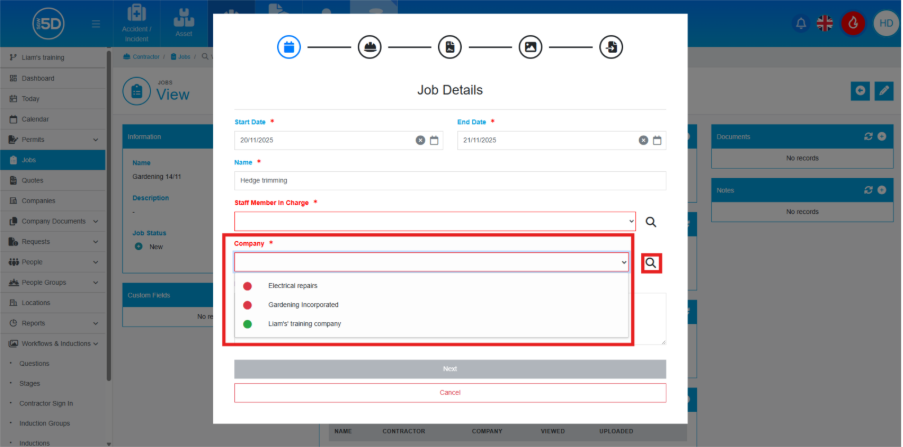Search staff with Staff Member magnifier icon

point(650,222)
